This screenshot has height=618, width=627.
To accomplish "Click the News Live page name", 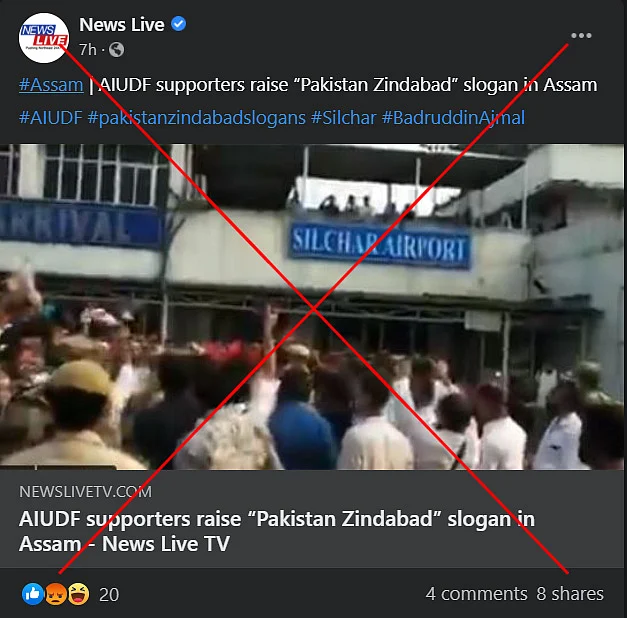I will pos(122,25).
